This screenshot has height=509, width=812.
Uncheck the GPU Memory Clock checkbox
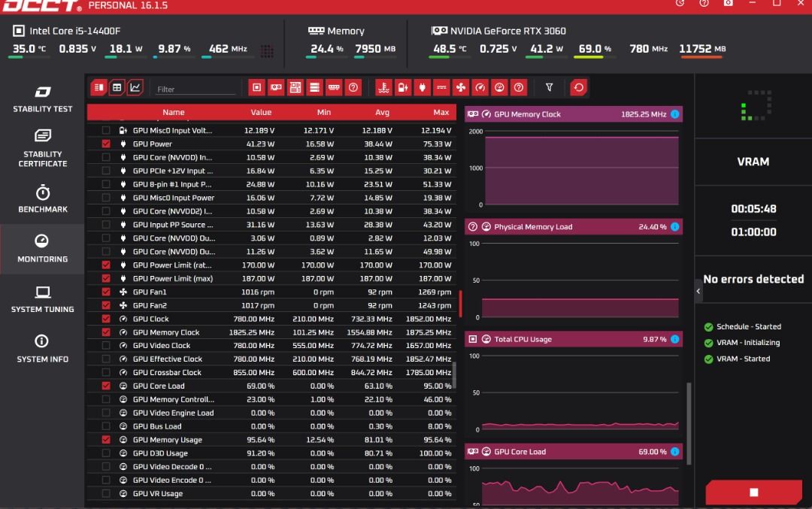click(x=106, y=332)
